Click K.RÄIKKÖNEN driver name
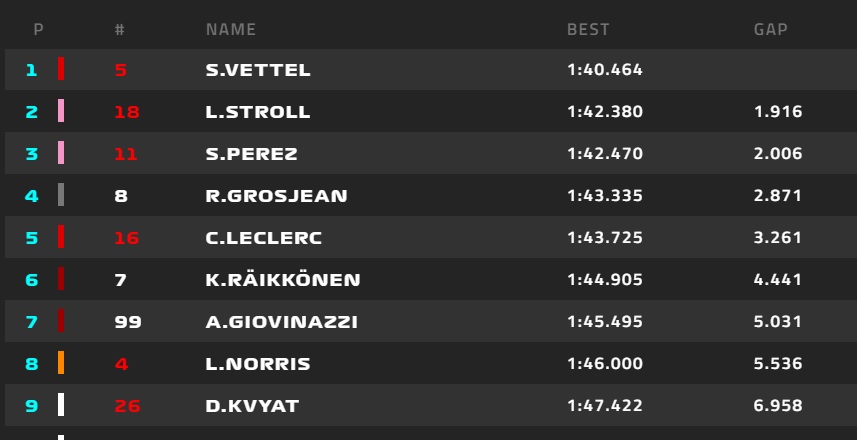The image size is (857, 440). tap(283, 280)
